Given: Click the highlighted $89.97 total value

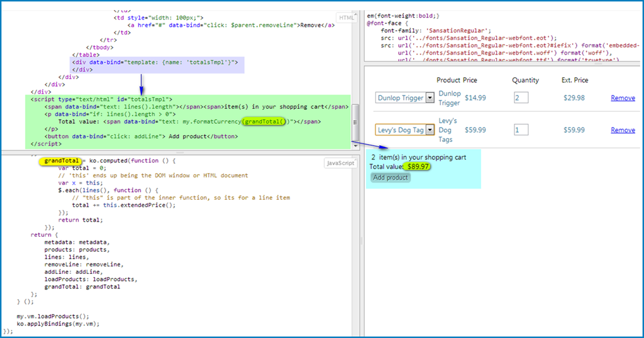Looking at the screenshot, I should tap(418, 166).
